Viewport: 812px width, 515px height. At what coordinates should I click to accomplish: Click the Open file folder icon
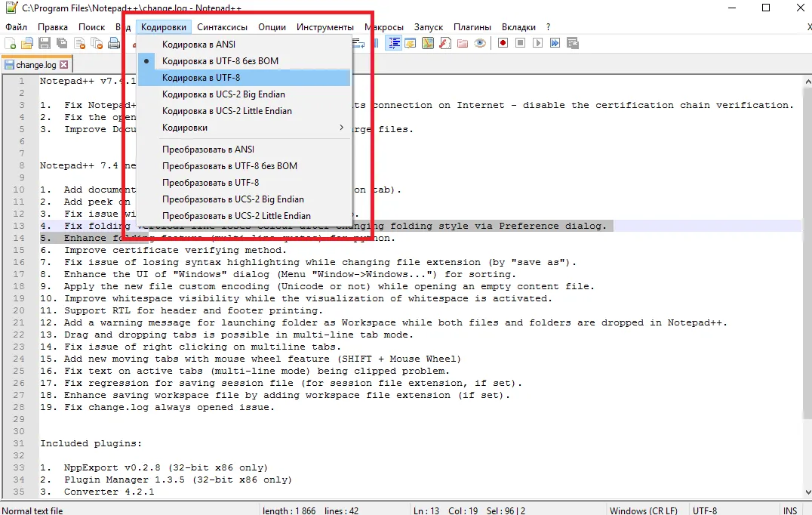27,44
